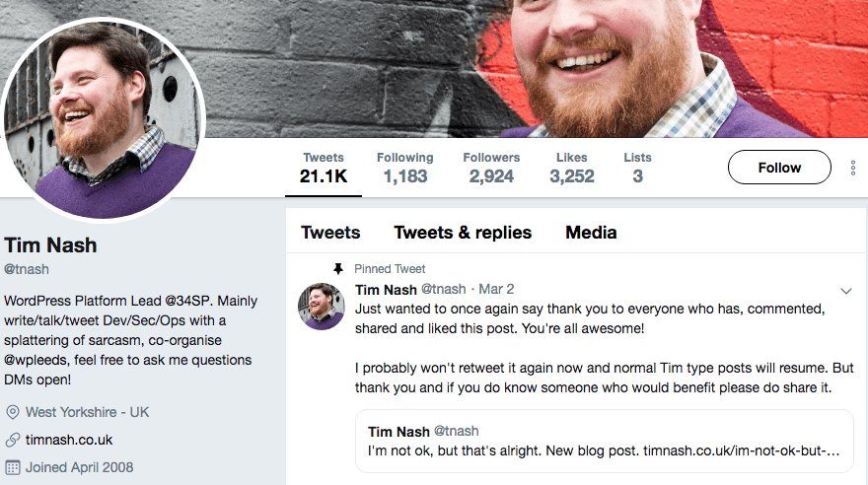
Task: Expand the pinned tweet chevron menu
Action: (x=845, y=291)
